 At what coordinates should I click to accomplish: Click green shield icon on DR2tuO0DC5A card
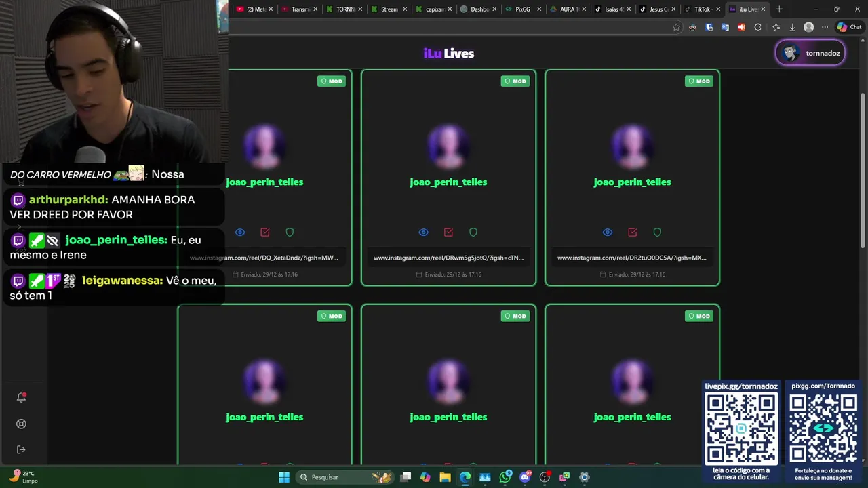click(657, 232)
